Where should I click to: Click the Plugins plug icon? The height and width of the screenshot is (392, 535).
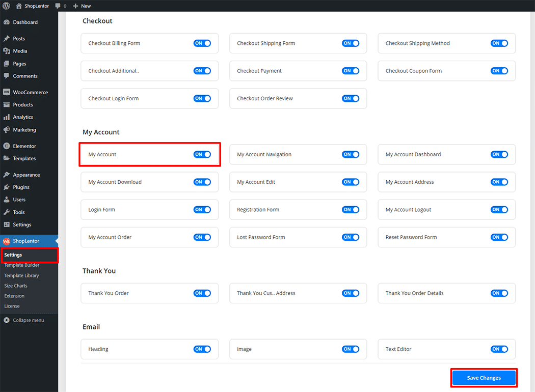7,187
